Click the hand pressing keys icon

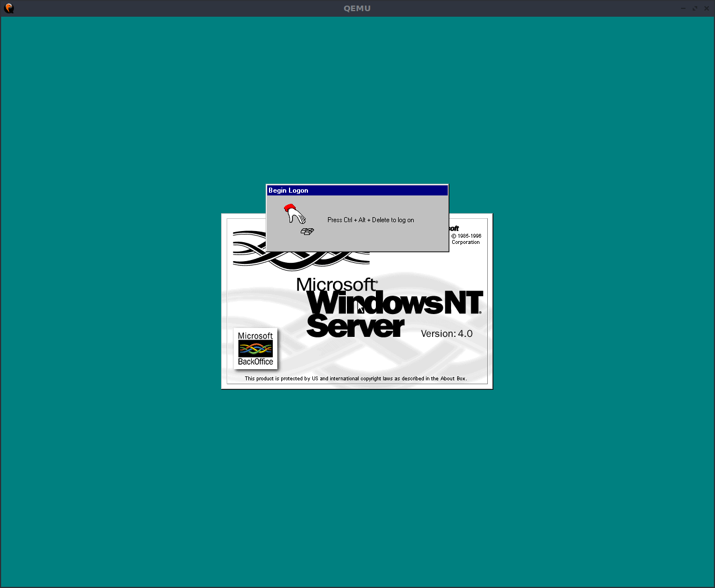click(x=298, y=219)
